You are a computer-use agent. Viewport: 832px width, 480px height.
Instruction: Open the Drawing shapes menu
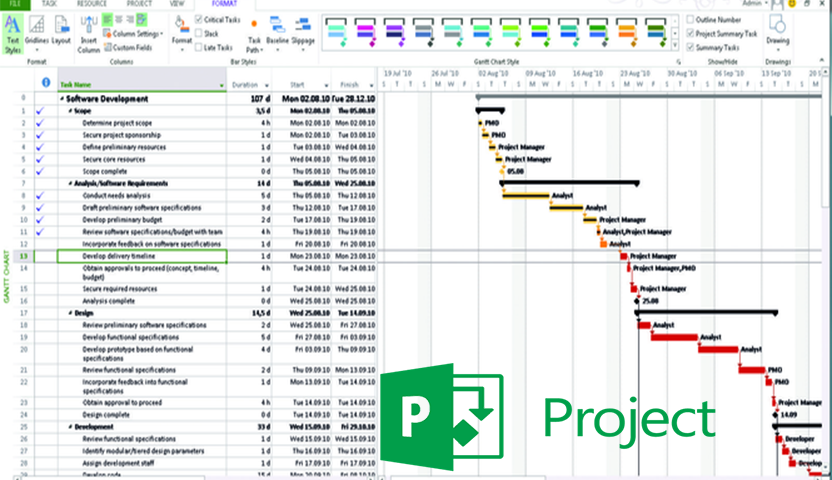click(x=777, y=32)
